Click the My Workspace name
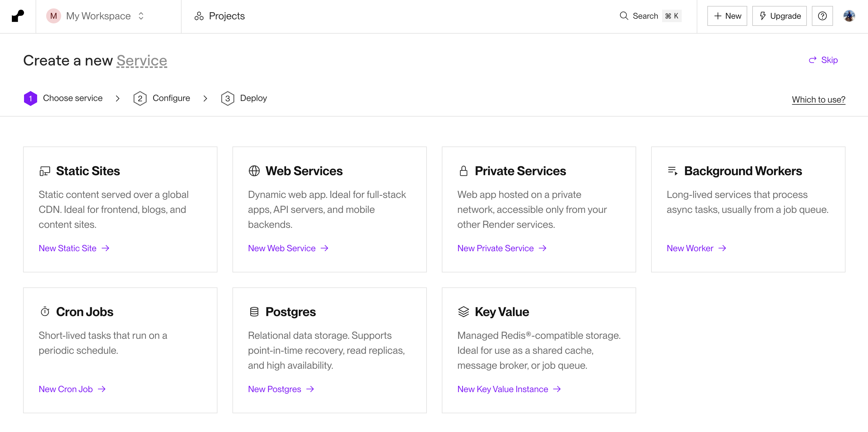 [x=98, y=16]
